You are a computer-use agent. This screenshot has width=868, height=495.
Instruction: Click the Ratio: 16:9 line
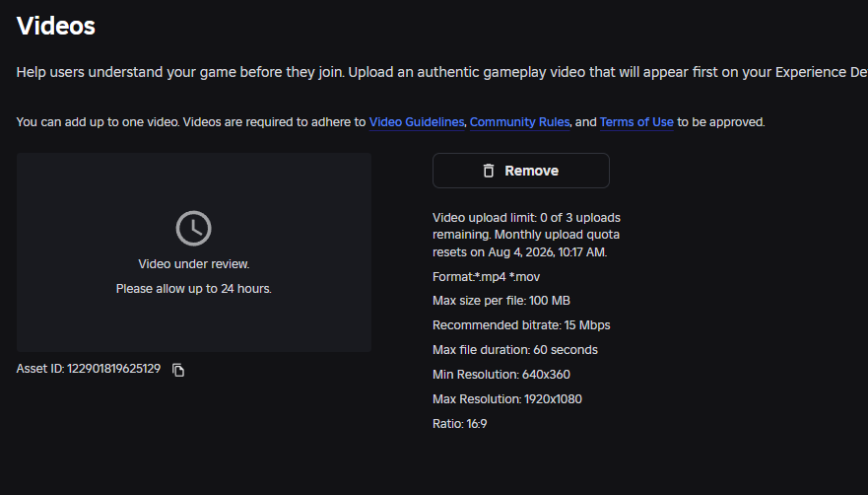click(460, 423)
